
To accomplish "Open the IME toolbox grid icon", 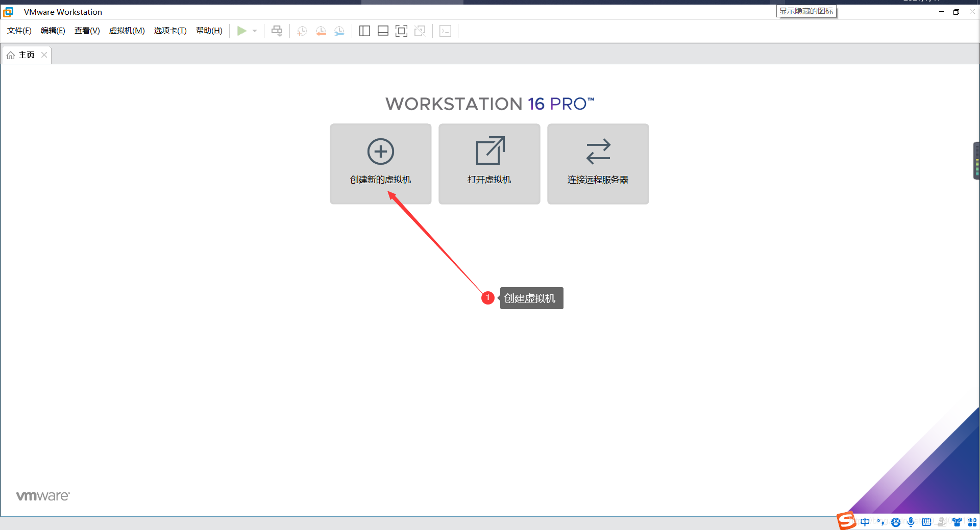I will (x=972, y=522).
